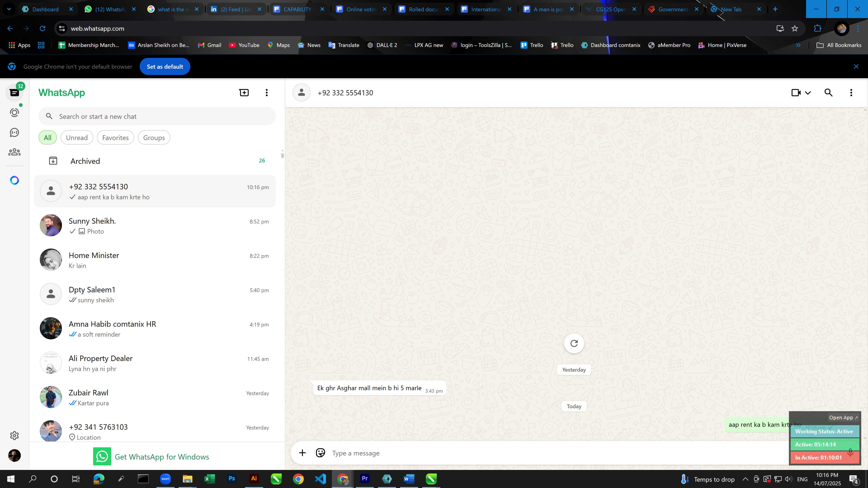Screen dimensions: 868x488
Task: Open chat list menu three dots
Action: (x=267, y=93)
